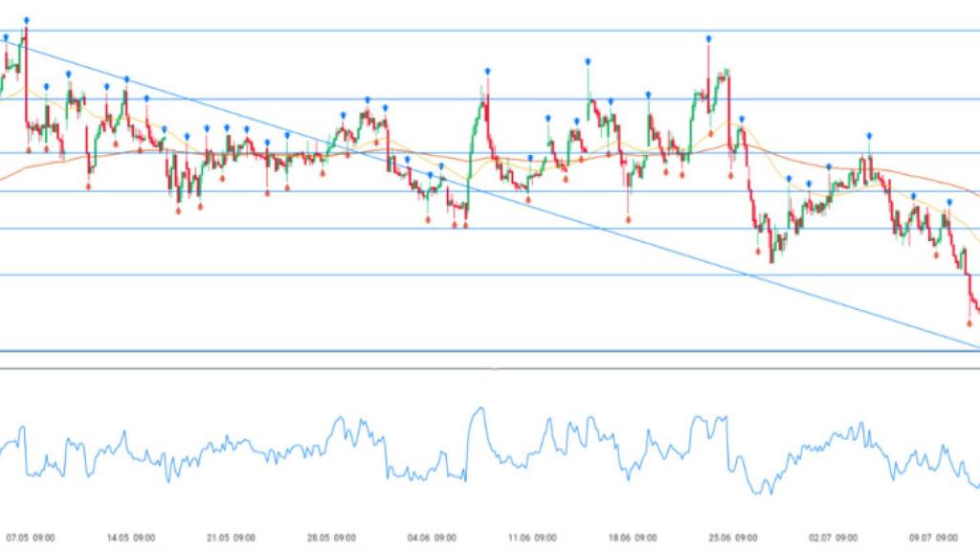Click the rightmost blue fractal marker near 09.07

pos(949,202)
